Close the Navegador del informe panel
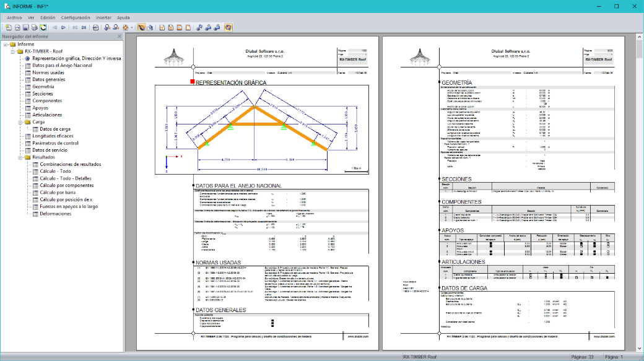The image size is (644, 361). coord(120,36)
